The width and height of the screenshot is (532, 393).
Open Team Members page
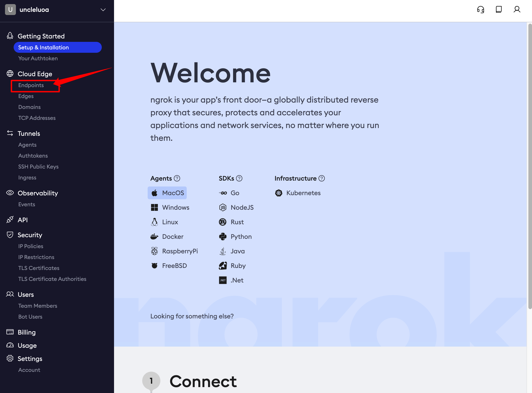coord(38,306)
